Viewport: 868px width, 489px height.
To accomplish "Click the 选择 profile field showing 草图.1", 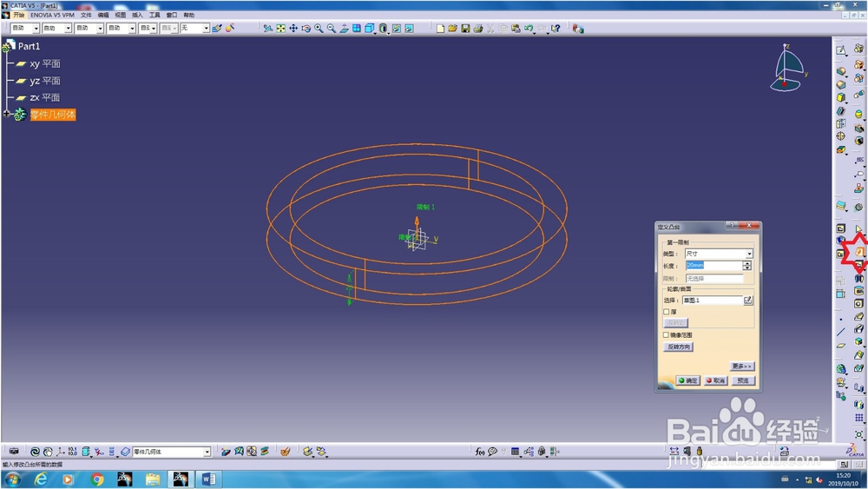I will pyautogui.click(x=712, y=301).
